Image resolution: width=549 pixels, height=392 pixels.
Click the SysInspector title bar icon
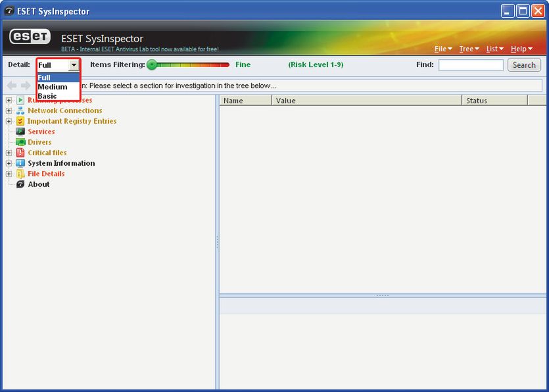pos(9,11)
